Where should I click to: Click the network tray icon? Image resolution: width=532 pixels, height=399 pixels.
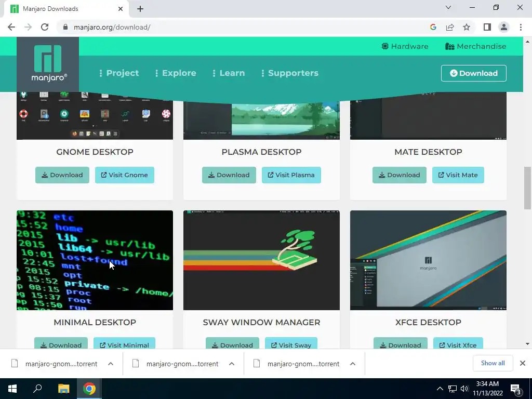click(x=453, y=389)
